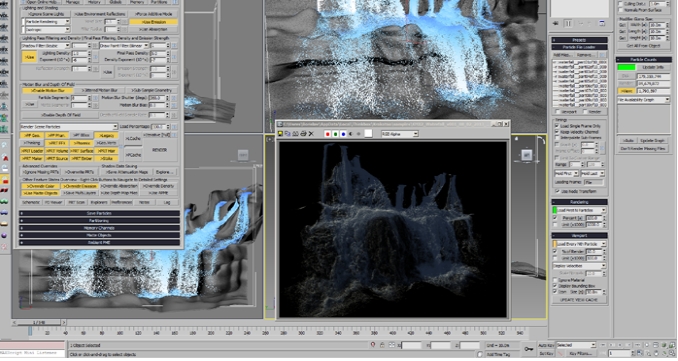This screenshot has height=361, width=678.
Task: Toggle Interpolate Sub-Frames checkbox
Action: click(557, 137)
